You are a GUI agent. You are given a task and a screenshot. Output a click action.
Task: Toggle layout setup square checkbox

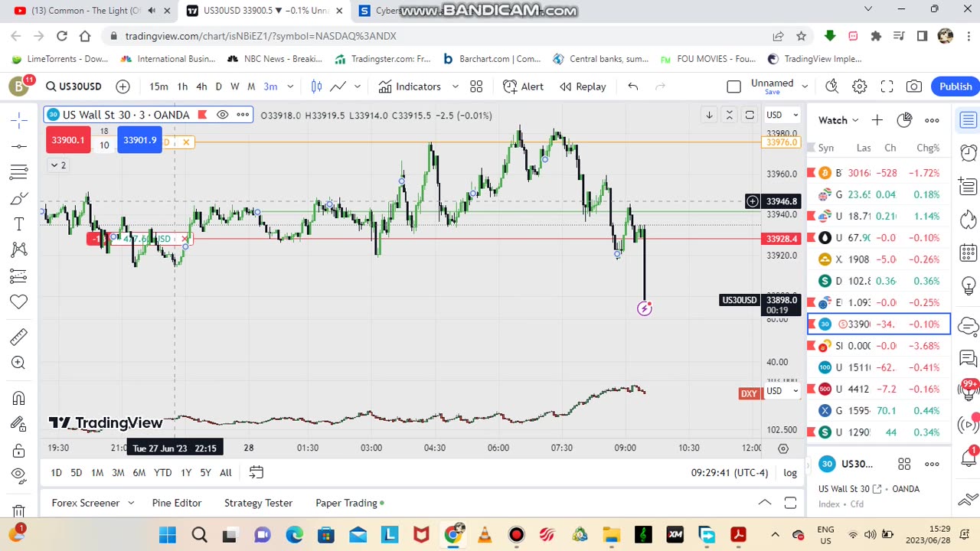point(733,86)
